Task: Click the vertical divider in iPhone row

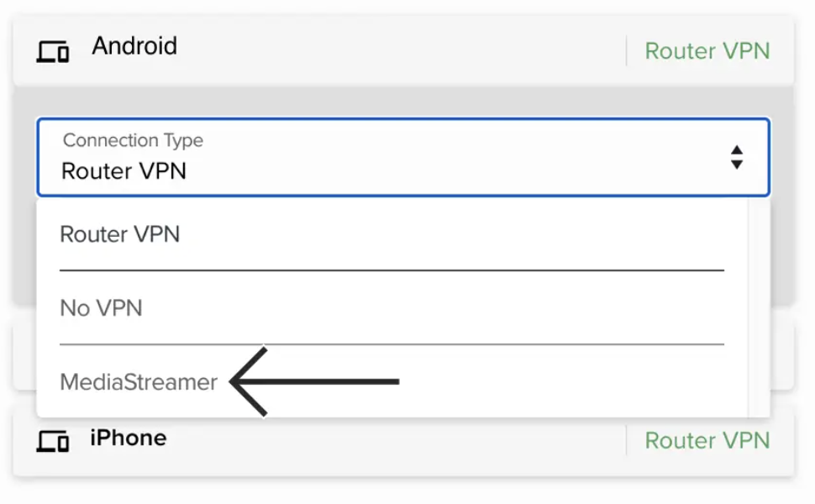Action: (x=627, y=440)
